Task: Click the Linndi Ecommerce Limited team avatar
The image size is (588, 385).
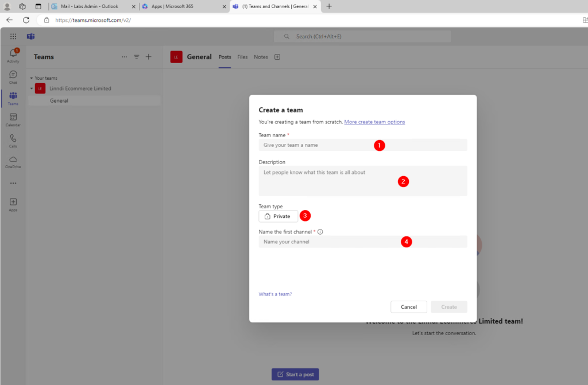Action: click(x=40, y=88)
